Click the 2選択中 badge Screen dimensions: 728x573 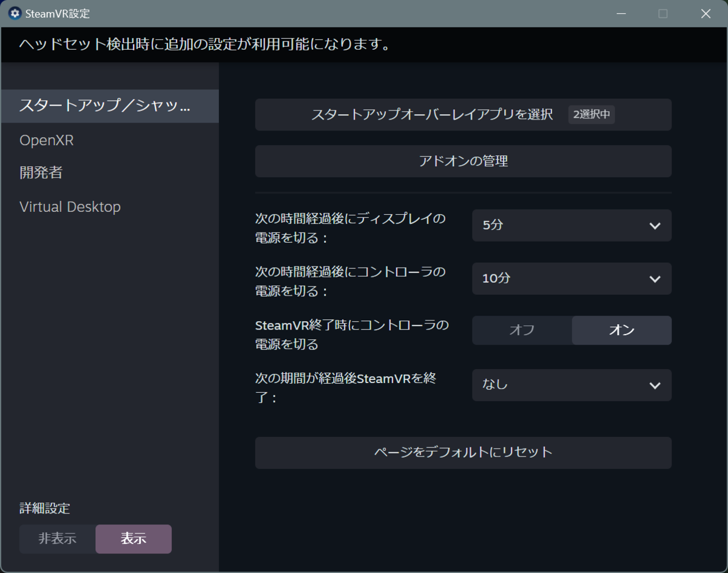click(x=591, y=115)
